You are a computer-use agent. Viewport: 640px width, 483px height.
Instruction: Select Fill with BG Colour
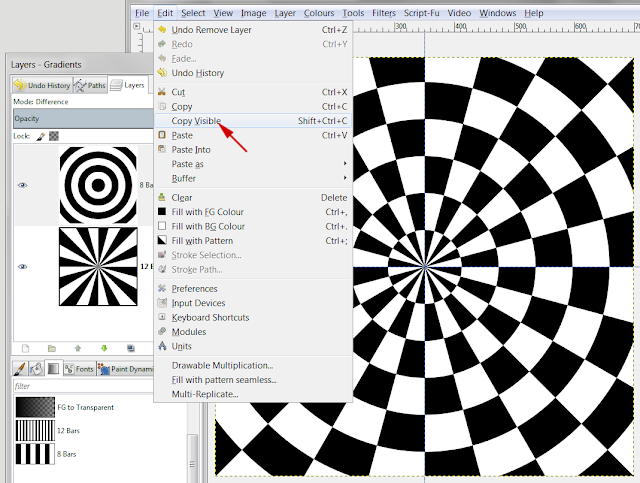point(253,226)
